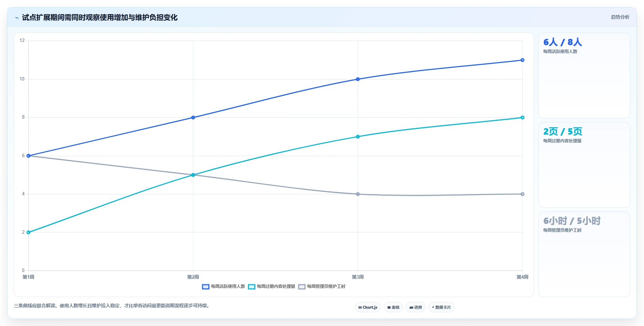Click the gray swatch for 每周管理员维护工时
This screenshot has height=326, width=644.
pos(302,287)
